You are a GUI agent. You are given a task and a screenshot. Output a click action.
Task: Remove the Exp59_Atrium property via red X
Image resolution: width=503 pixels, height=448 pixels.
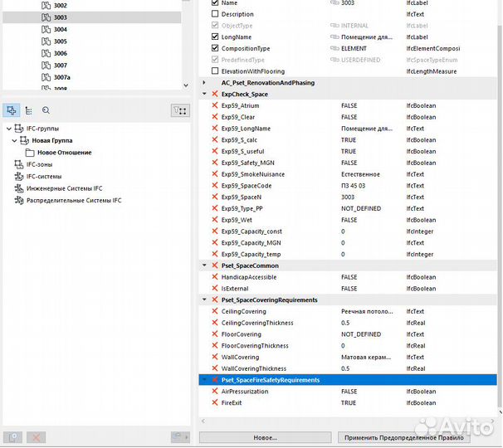point(215,105)
